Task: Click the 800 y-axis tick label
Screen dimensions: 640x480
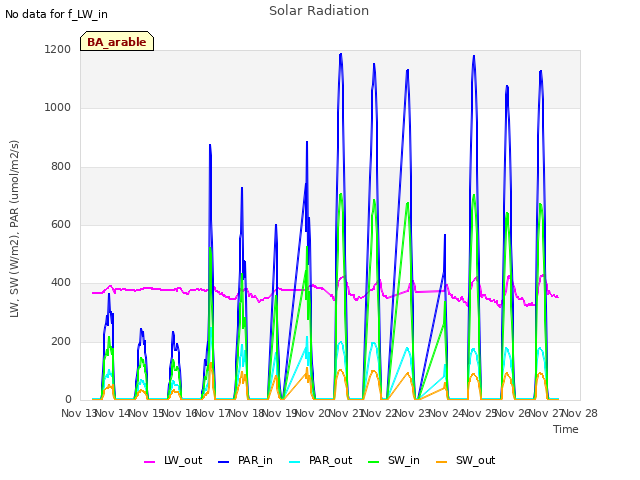Action: (x=61, y=166)
